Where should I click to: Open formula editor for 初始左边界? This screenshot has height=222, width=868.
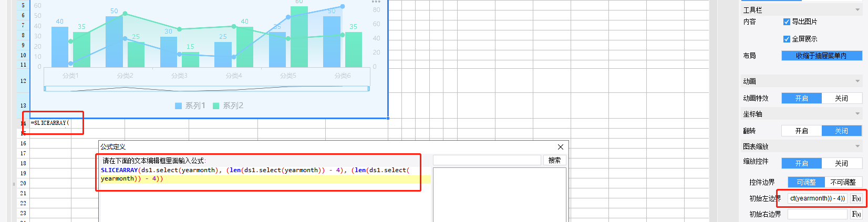[x=856, y=198]
